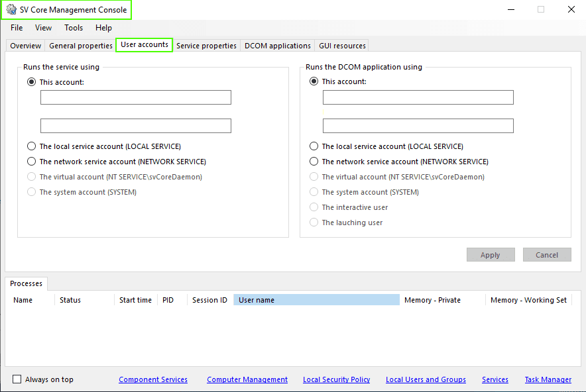The height and width of the screenshot is (392, 586).
Task: Switch to the Overview tab
Action: 25,46
